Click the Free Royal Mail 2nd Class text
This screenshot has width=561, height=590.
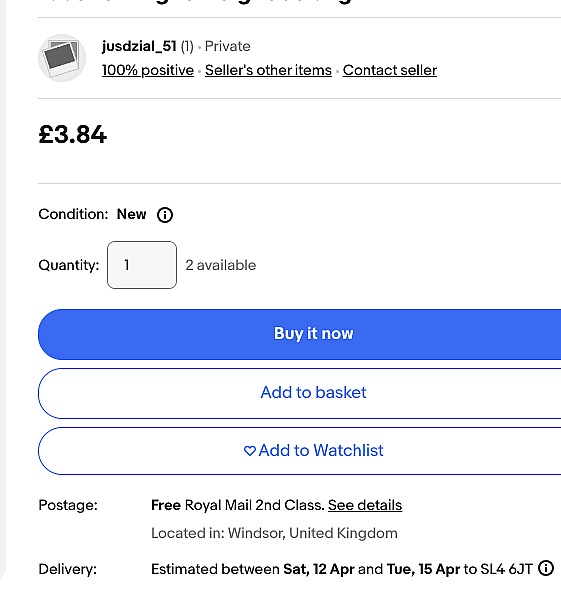238,505
